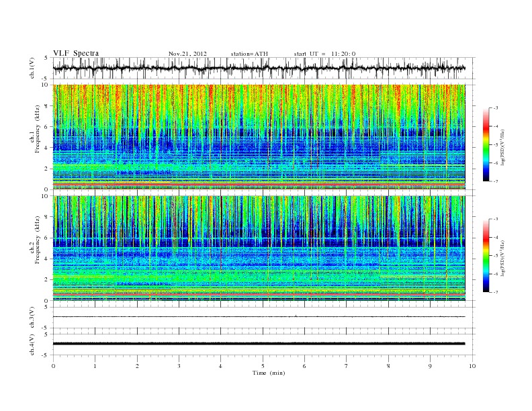Click the "6" kHz tick of ch.1 frequency axis

click(47, 127)
